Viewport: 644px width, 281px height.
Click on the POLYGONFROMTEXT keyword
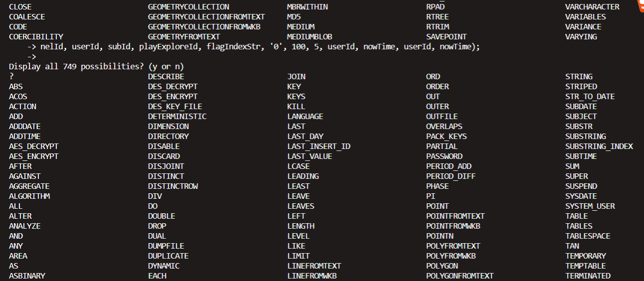pyautogui.click(x=460, y=276)
